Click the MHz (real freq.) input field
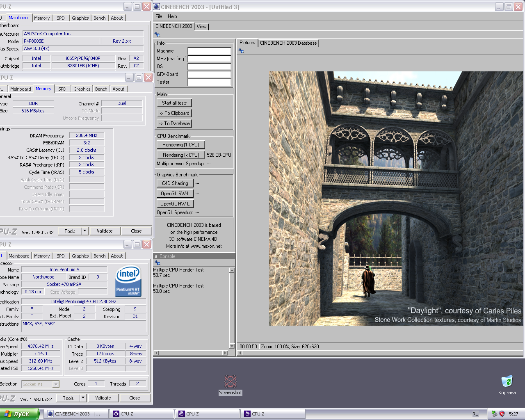 point(210,59)
